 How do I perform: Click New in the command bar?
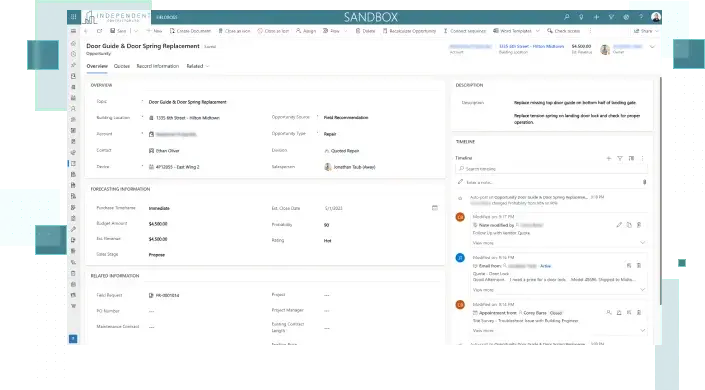(x=154, y=31)
